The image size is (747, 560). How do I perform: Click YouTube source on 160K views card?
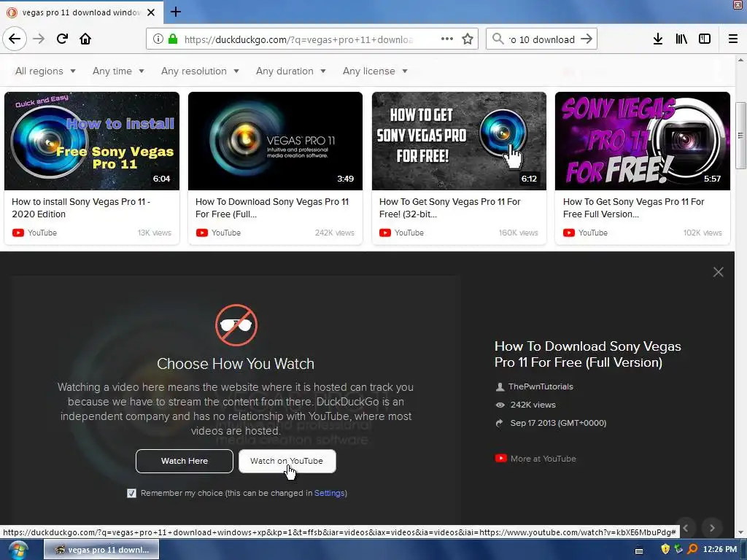coord(409,233)
